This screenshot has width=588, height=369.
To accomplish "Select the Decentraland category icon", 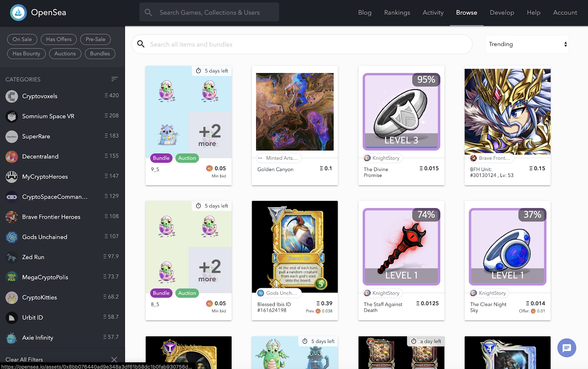I will 12,156.
